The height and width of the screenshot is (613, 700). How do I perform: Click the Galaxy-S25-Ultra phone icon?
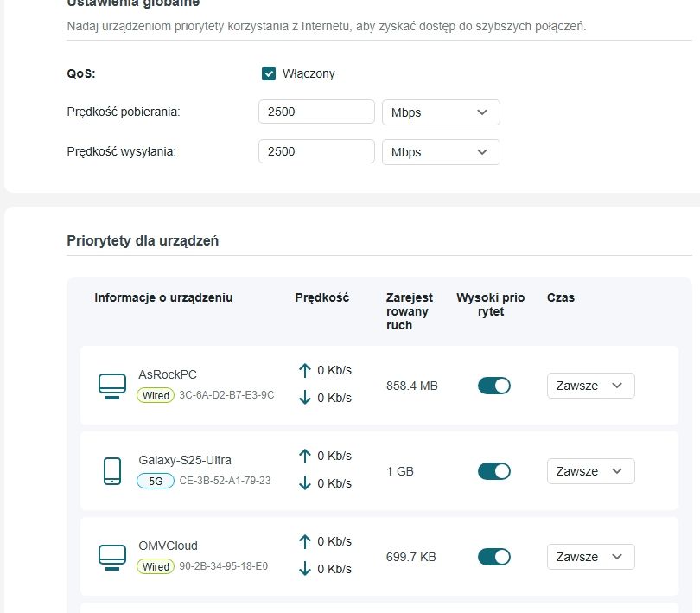(x=112, y=471)
